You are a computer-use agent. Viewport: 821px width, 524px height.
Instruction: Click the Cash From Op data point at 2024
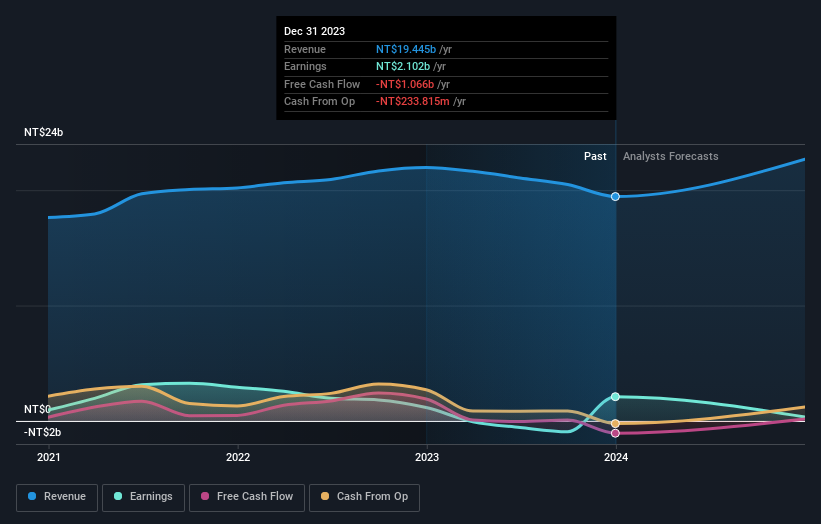click(x=615, y=423)
